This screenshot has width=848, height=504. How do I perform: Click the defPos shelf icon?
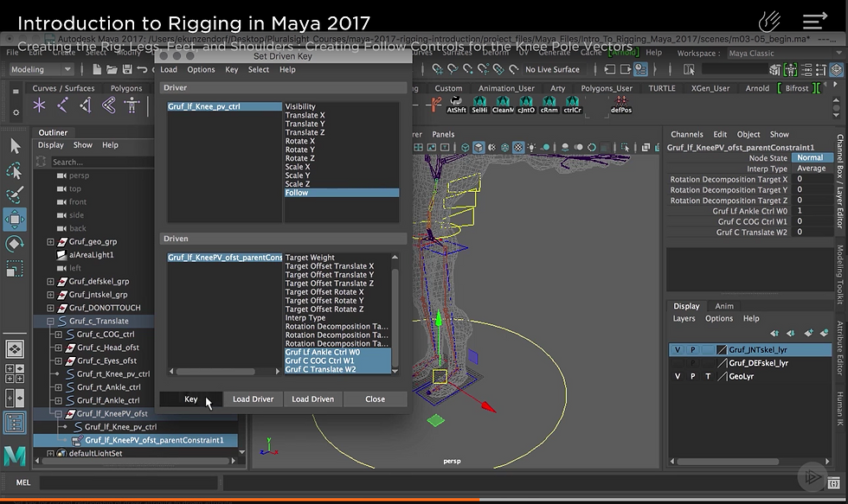tap(621, 105)
